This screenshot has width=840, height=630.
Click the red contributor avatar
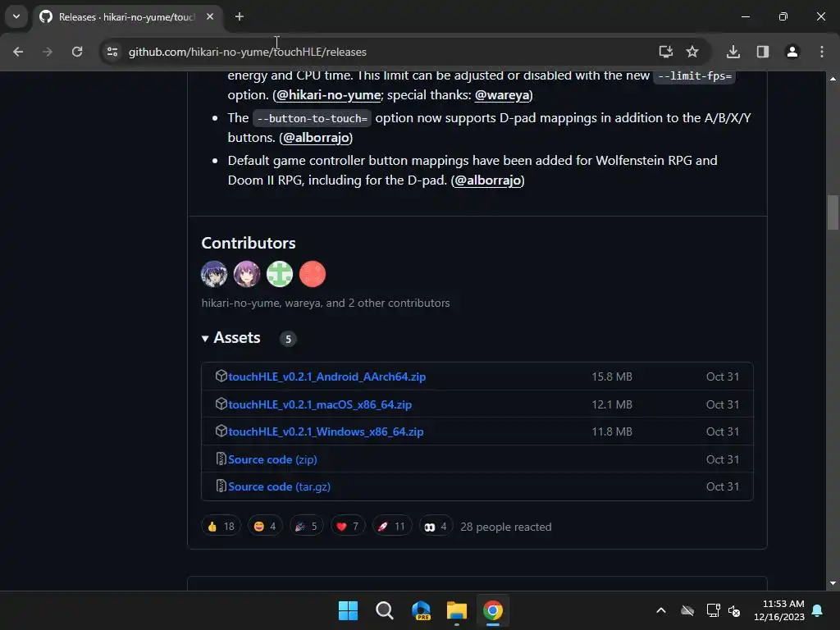[313, 274]
